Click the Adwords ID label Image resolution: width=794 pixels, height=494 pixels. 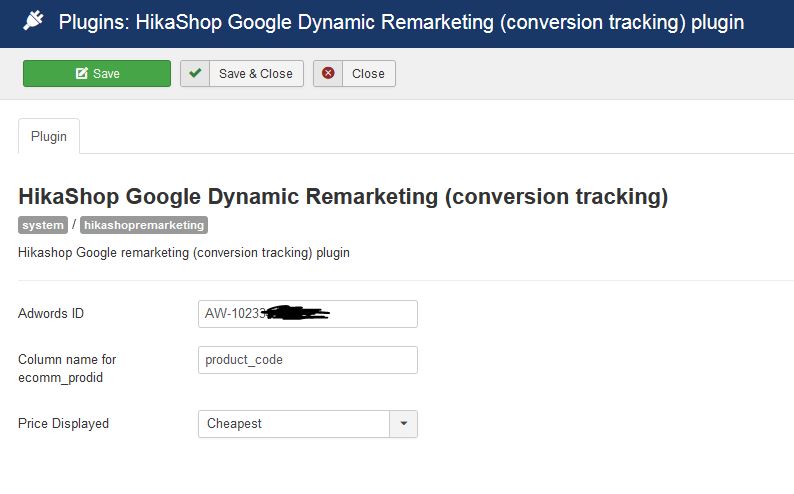point(51,314)
